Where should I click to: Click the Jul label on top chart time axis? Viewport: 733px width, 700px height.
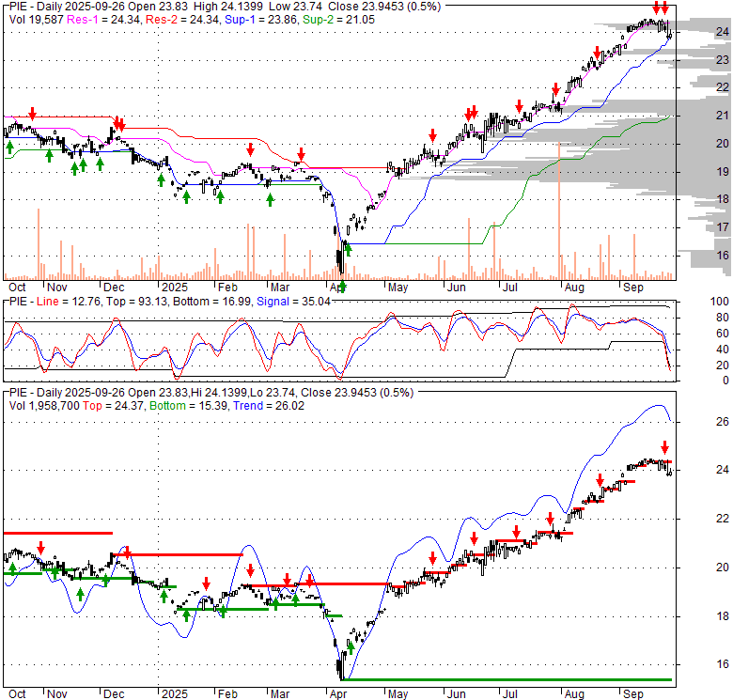tap(509, 288)
